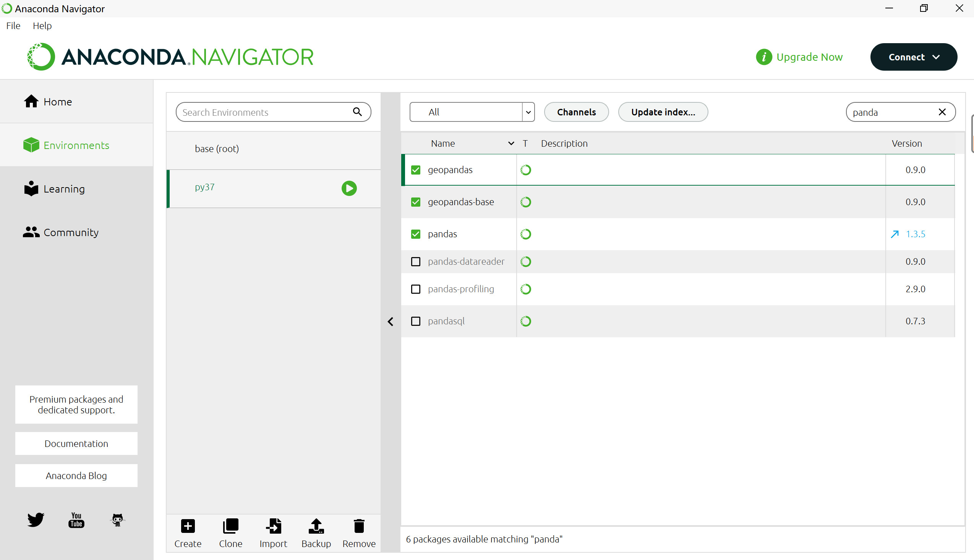Uncheck the geopandas package checkbox
The width and height of the screenshot is (974, 560).
415,170
